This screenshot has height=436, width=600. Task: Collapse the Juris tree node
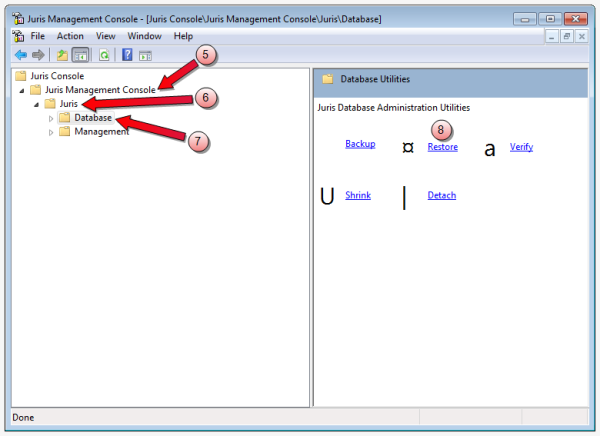[x=36, y=104]
